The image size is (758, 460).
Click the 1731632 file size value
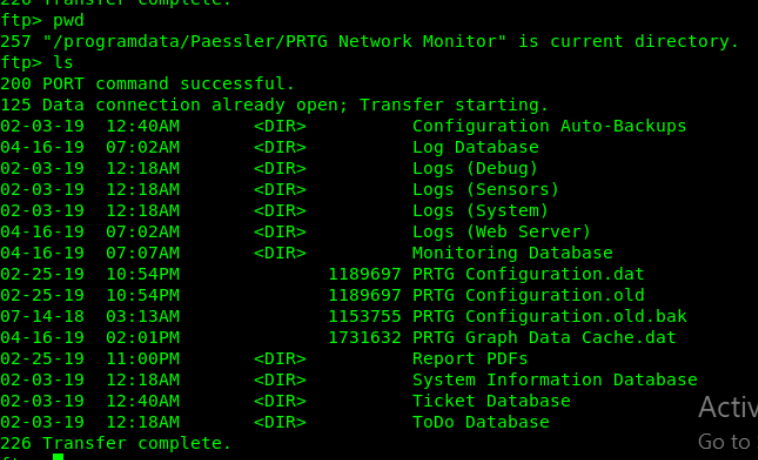coord(364,337)
